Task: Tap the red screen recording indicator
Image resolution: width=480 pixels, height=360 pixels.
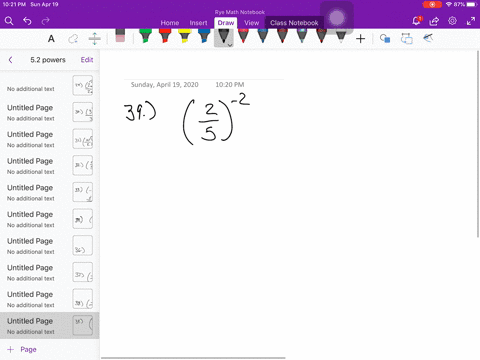Action: (432, 4)
